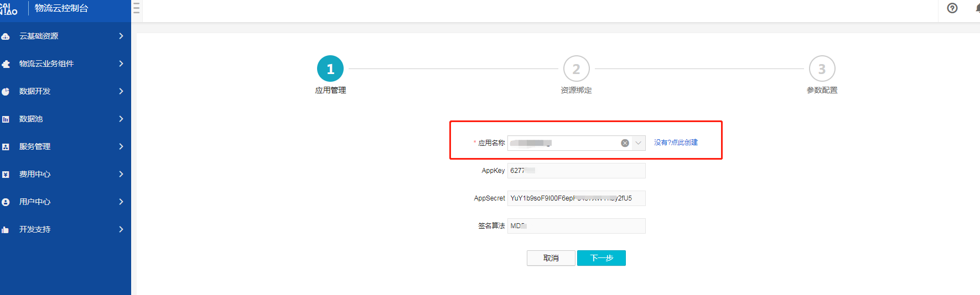This screenshot has height=295, width=980.
Task: Collapse the sidebar with the hamburger icon
Action: tap(136, 8)
